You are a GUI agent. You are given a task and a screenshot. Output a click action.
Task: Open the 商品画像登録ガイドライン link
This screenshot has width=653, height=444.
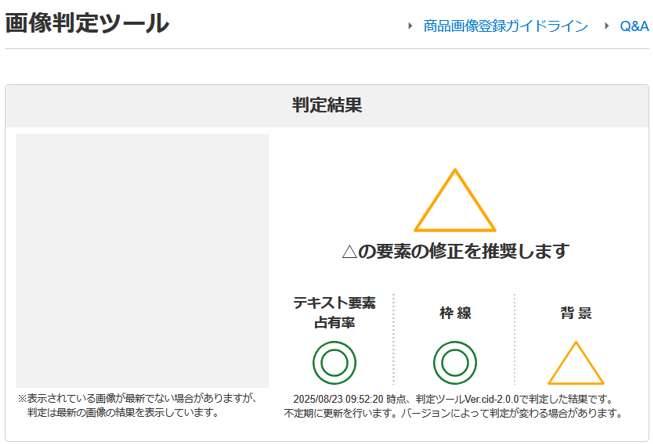(505, 26)
